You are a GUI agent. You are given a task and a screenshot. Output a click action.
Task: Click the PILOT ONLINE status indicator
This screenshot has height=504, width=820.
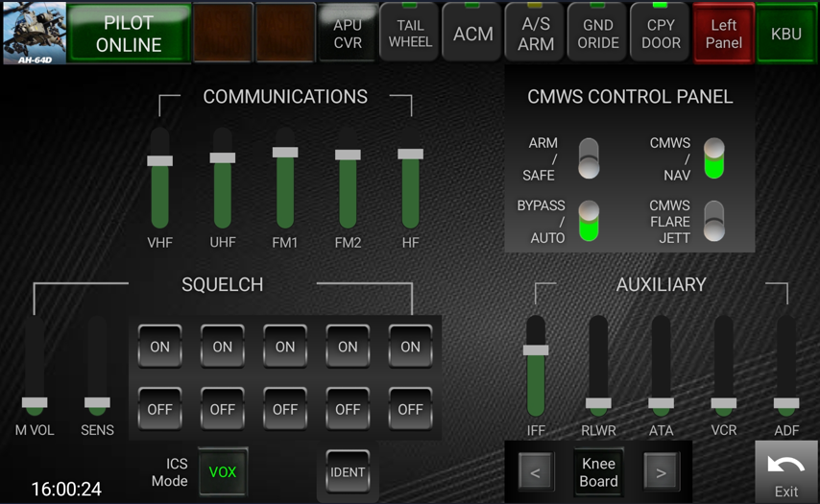(129, 34)
